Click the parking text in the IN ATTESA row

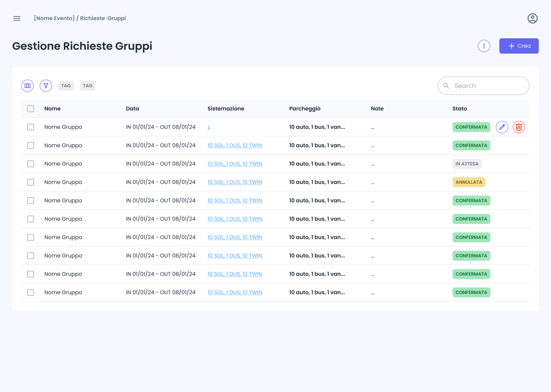point(317,164)
